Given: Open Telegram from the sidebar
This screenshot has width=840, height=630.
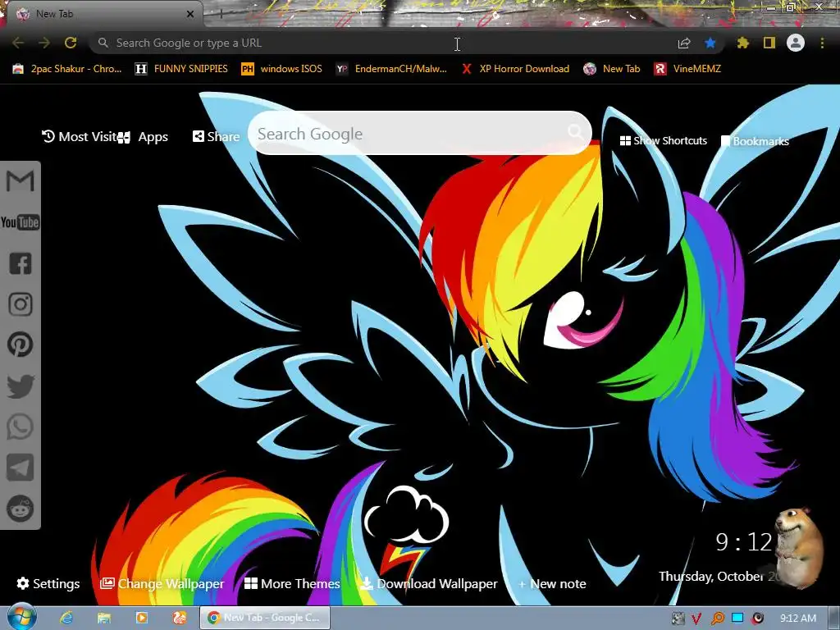Looking at the screenshot, I should pos(21,468).
